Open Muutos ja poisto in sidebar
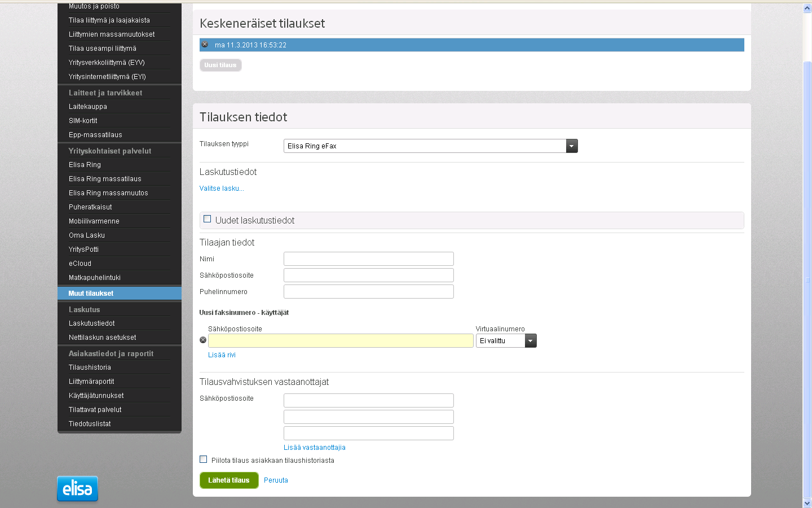This screenshot has width=812, height=508. [x=94, y=6]
